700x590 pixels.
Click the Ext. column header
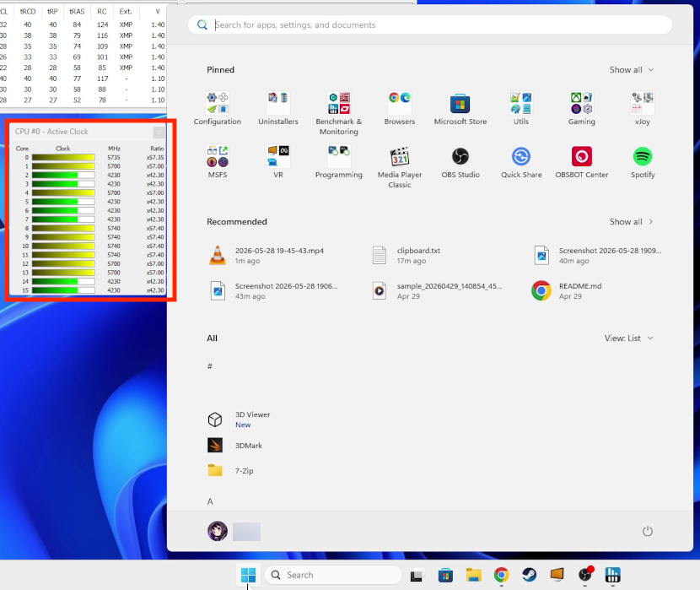tap(126, 11)
